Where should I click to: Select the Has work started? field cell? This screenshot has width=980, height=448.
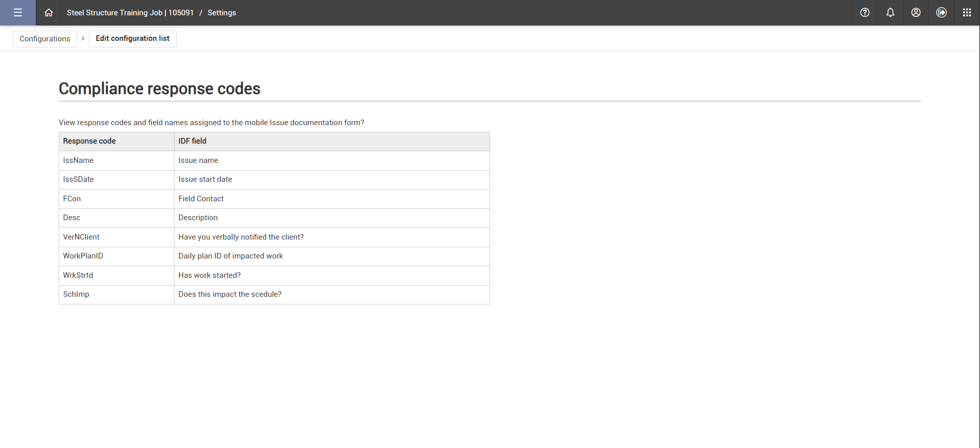(209, 275)
